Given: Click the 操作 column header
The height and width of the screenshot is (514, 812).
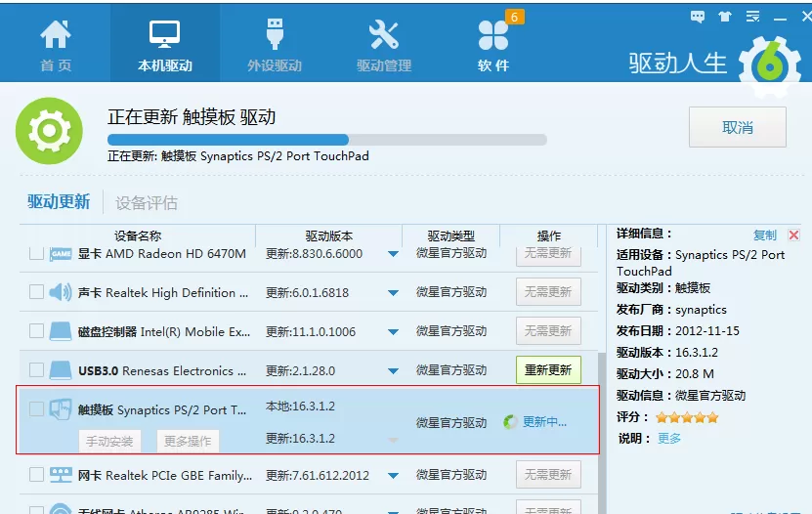Looking at the screenshot, I should click(549, 236).
